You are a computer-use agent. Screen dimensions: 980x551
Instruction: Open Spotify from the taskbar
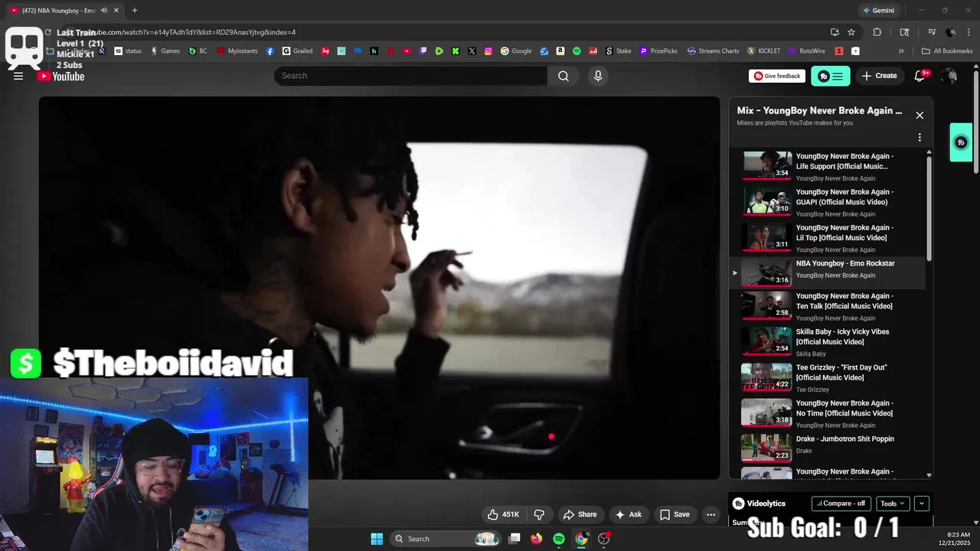(559, 539)
